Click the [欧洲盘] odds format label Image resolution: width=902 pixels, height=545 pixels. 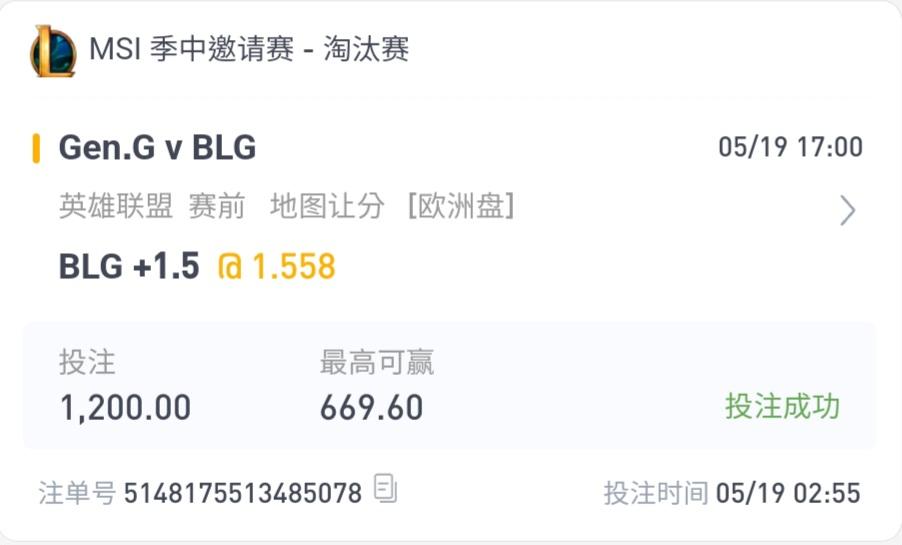pyautogui.click(x=461, y=206)
